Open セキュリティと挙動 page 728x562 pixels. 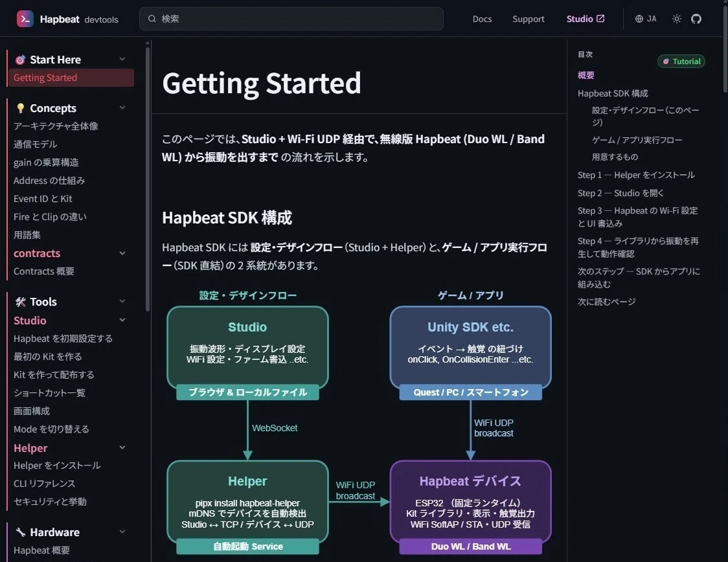click(50, 502)
